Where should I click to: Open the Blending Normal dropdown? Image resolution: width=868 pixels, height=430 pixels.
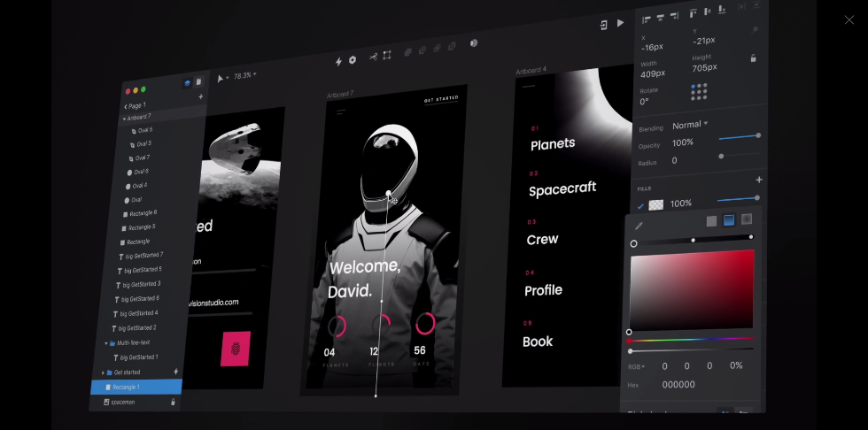[690, 125]
